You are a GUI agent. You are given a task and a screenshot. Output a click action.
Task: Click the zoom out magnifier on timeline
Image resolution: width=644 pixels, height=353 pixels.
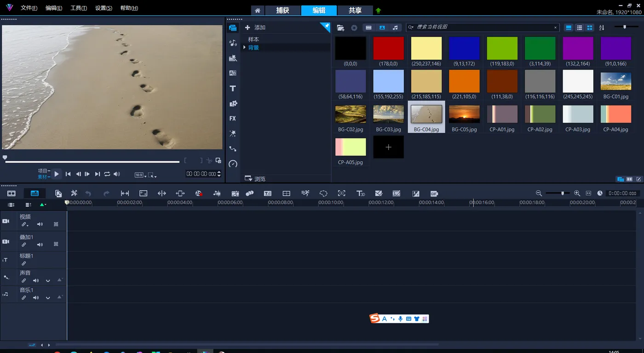point(539,193)
